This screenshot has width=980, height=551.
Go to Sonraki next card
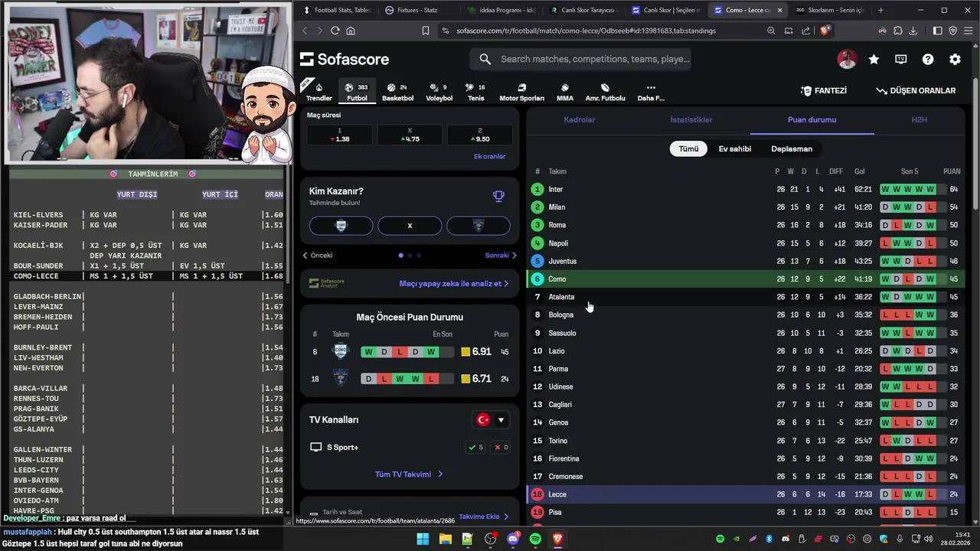[501, 256]
